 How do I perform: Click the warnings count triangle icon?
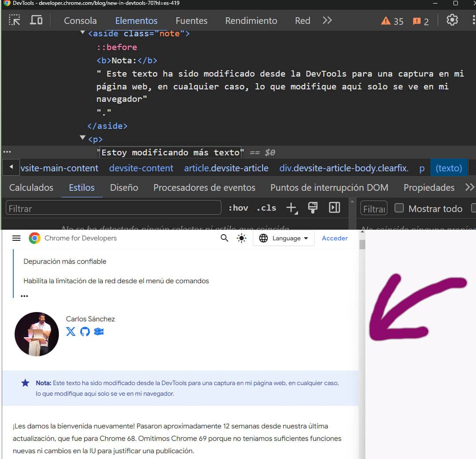(386, 21)
